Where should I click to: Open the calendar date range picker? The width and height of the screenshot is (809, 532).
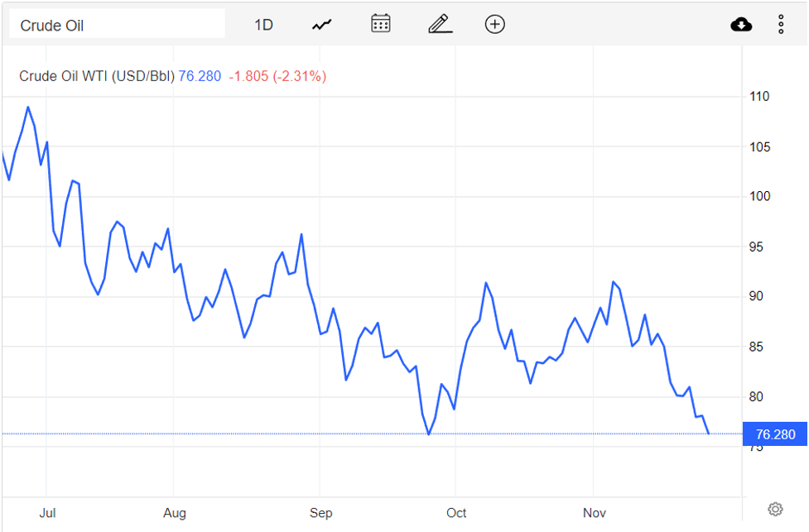[x=380, y=24]
